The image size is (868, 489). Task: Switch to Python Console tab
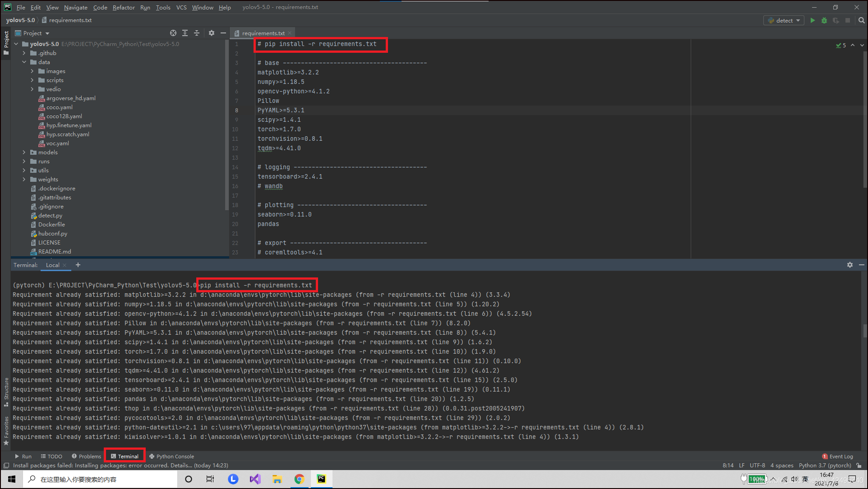[x=172, y=456]
